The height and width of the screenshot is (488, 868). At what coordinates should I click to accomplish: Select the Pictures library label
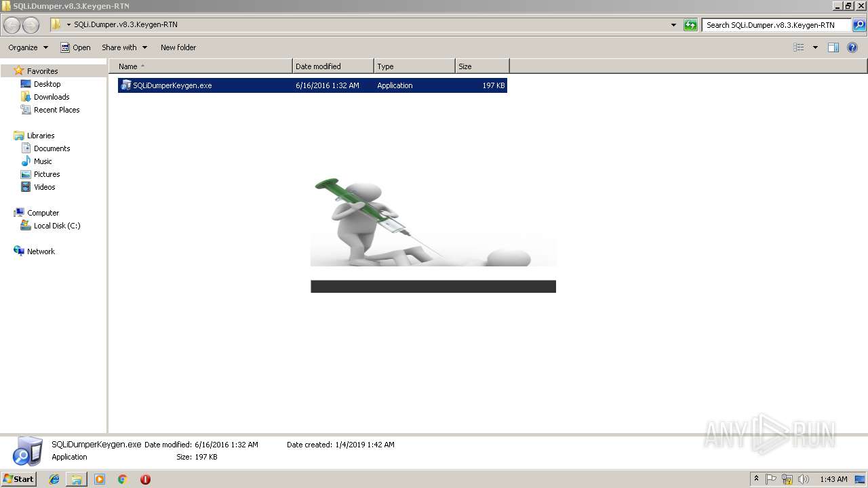pyautogui.click(x=47, y=174)
